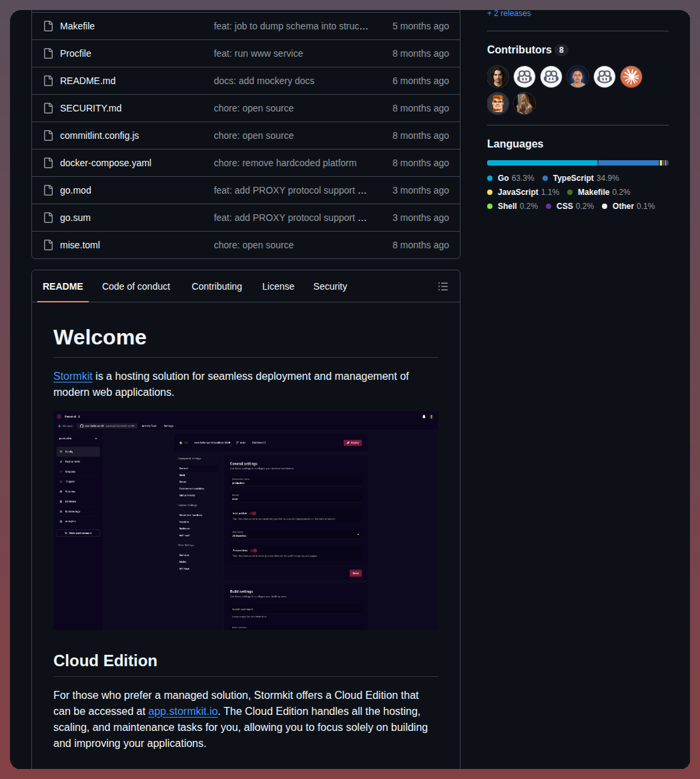Open the second contributor avatar in first row
Image resolution: width=700 pixels, height=779 pixels.
pyautogui.click(x=524, y=77)
